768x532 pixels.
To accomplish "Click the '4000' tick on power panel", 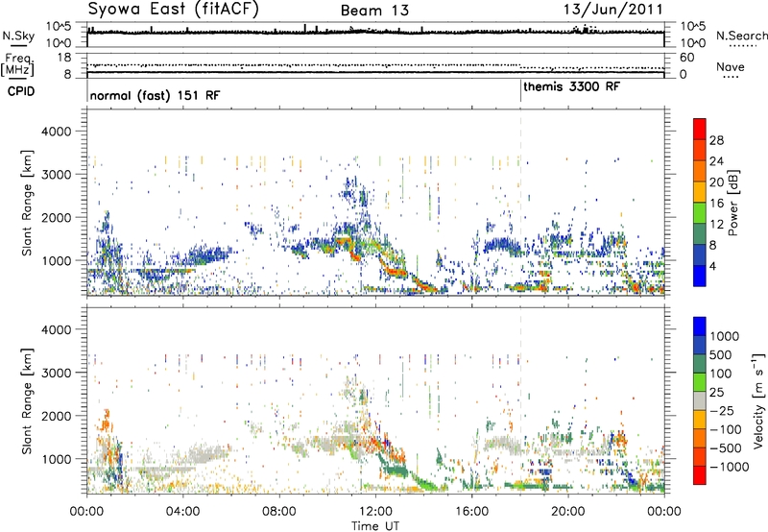I will click(x=57, y=132).
